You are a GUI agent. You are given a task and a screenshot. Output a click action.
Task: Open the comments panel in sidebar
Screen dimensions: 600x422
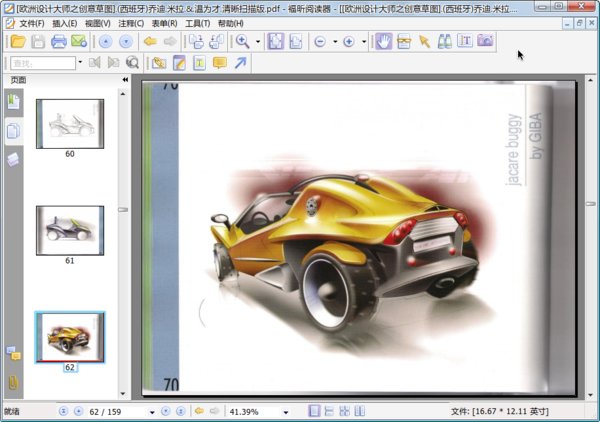pyautogui.click(x=13, y=353)
